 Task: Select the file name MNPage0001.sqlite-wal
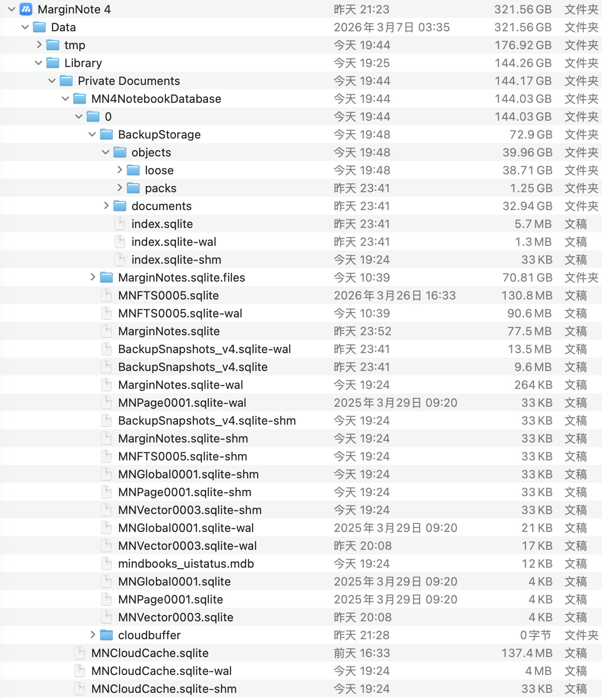182,403
